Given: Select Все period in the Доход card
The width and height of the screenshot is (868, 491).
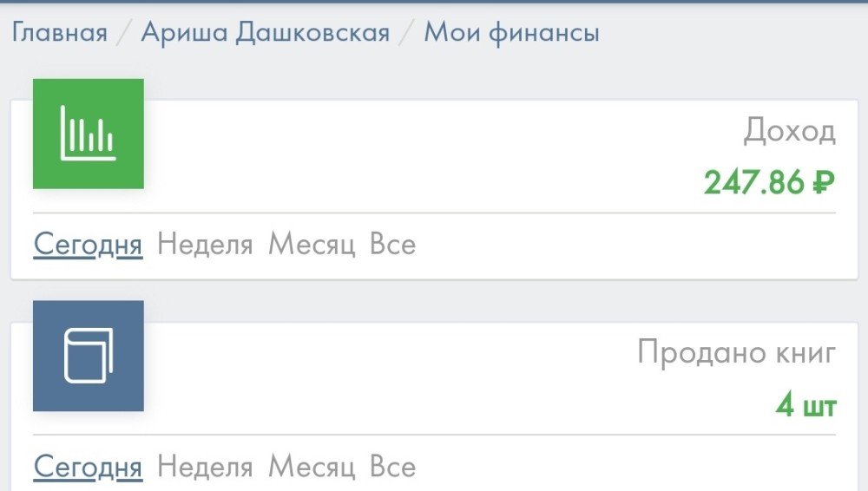Looking at the screenshot, I should (392, 245).
